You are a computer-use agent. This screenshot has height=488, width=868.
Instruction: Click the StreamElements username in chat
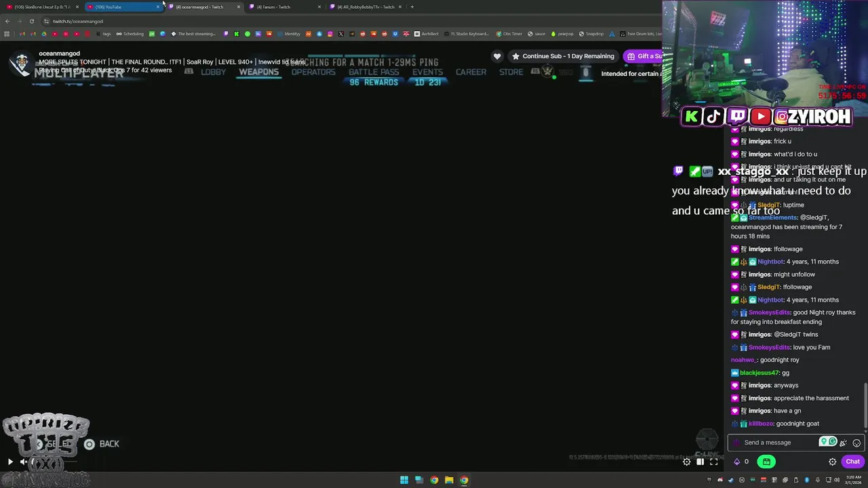[x=772, y=218]
